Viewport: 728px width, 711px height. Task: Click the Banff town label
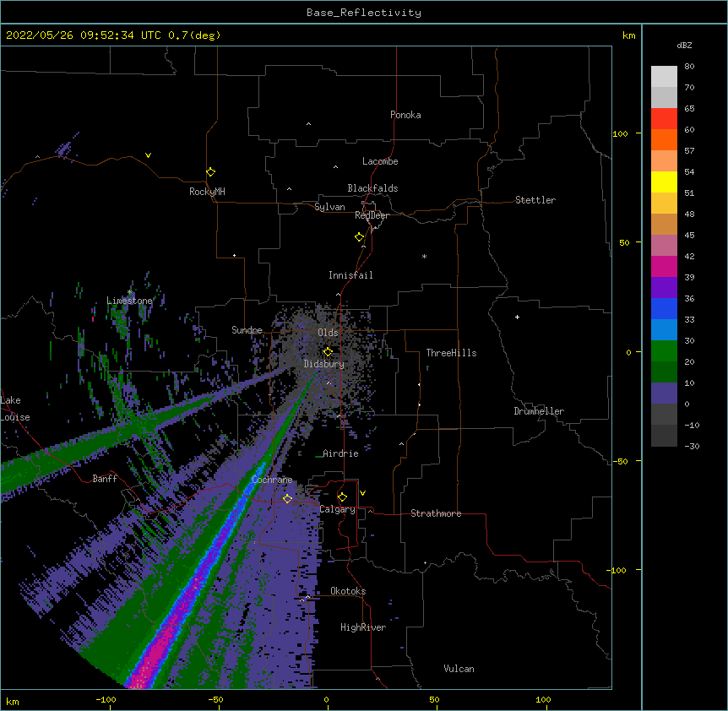[105, 479]
